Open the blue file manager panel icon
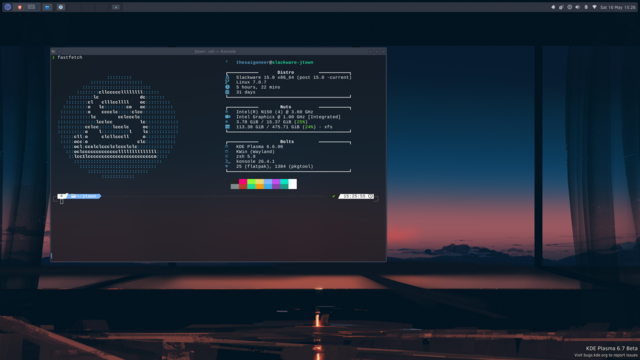 (x=47, y=7)
